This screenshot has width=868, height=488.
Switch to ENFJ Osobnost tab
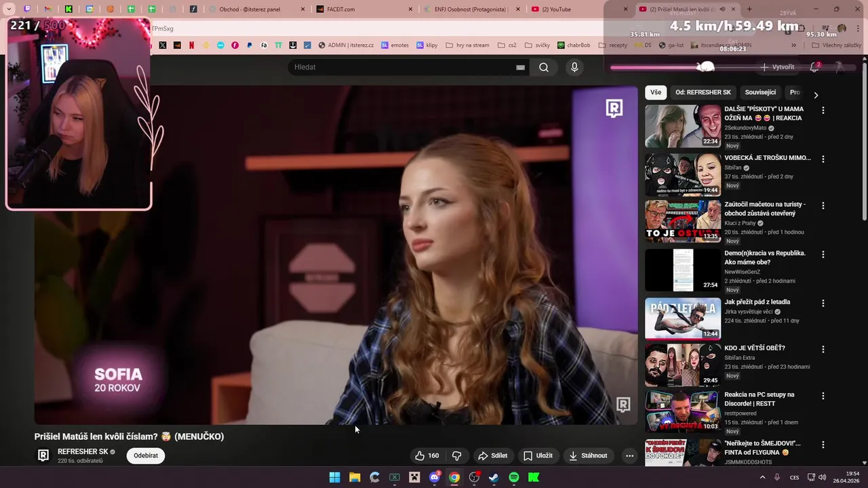pos(471,9)
